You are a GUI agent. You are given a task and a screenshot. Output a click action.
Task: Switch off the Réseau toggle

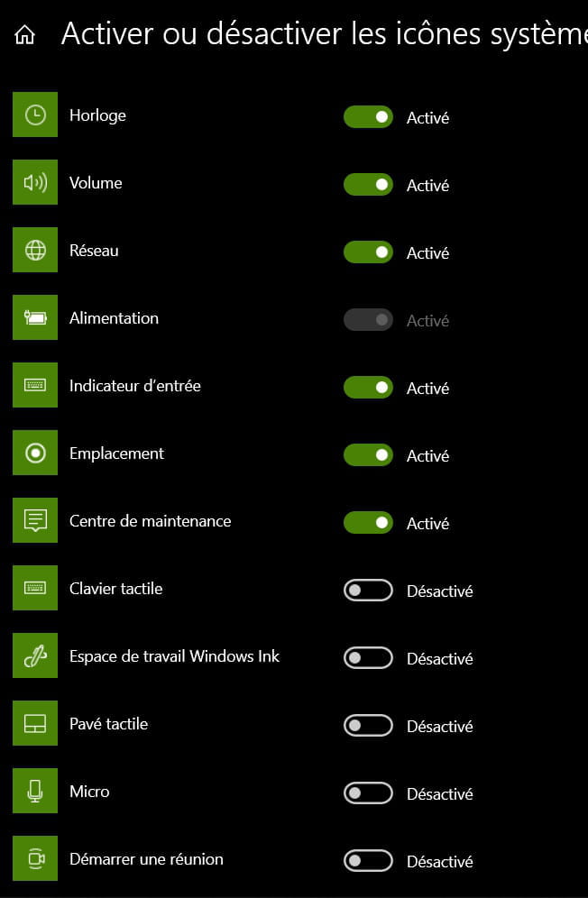[368, 252]
